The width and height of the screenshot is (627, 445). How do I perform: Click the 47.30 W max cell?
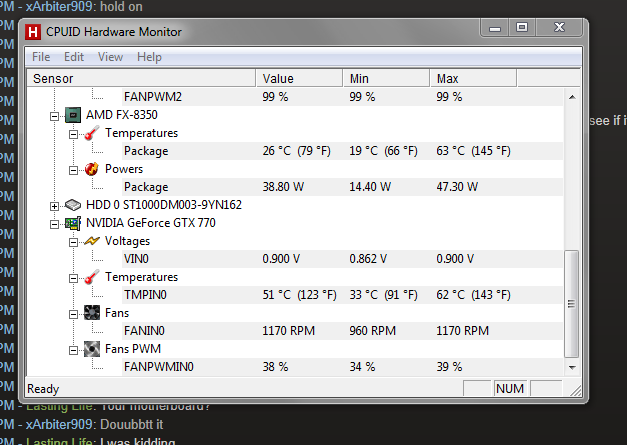coord(457,187)
